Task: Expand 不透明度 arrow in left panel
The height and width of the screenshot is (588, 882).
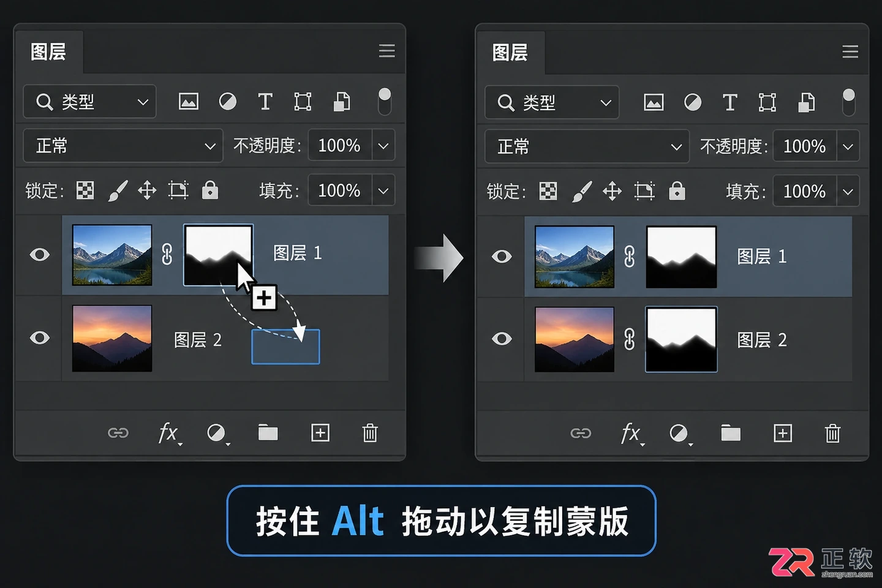Action: pyautogui.click(x=383, y=146)
